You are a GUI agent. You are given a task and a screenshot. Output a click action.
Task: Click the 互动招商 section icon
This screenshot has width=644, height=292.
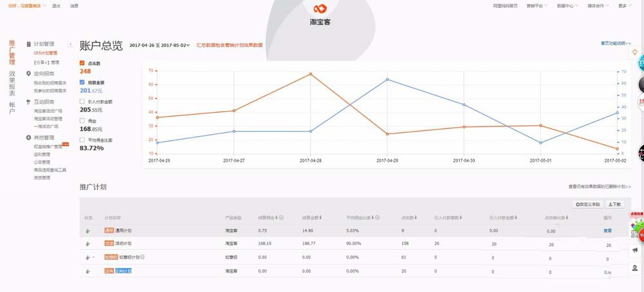(28, 102)
